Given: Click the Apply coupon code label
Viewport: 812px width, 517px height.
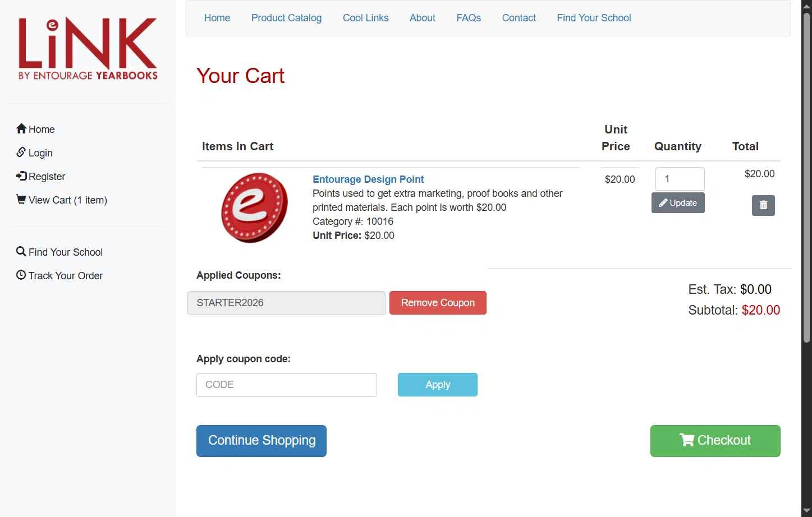Looking at the screenshot, I should [244, 359].
